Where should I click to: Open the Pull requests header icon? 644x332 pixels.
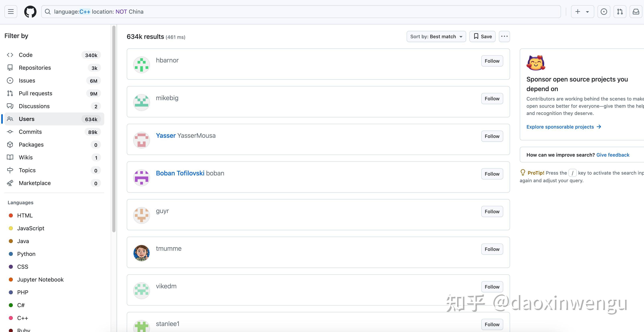coord(620,11)
